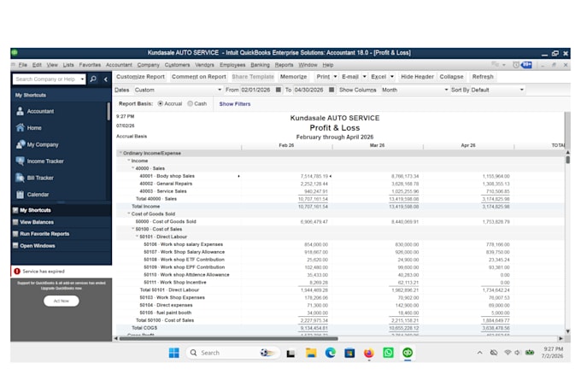
Task: Open Accountant shortcut icon in sidebar
Action: pos(20,111)
